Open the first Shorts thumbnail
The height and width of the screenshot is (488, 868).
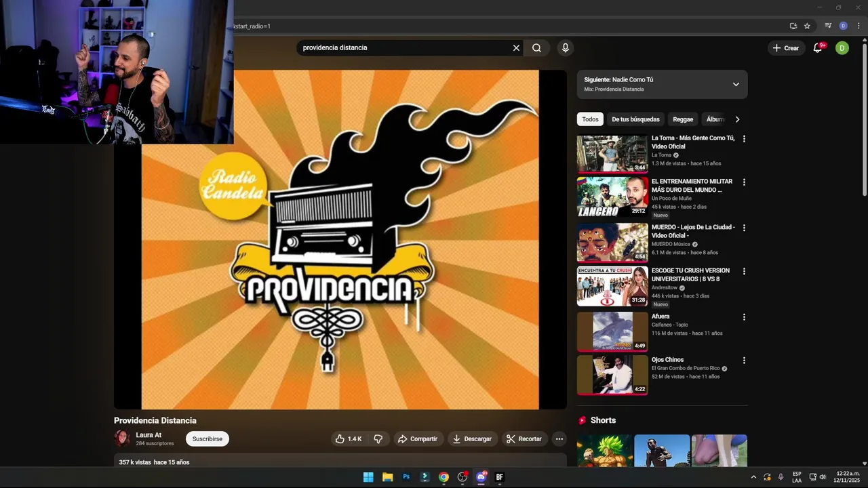click(x=605, y=451)
